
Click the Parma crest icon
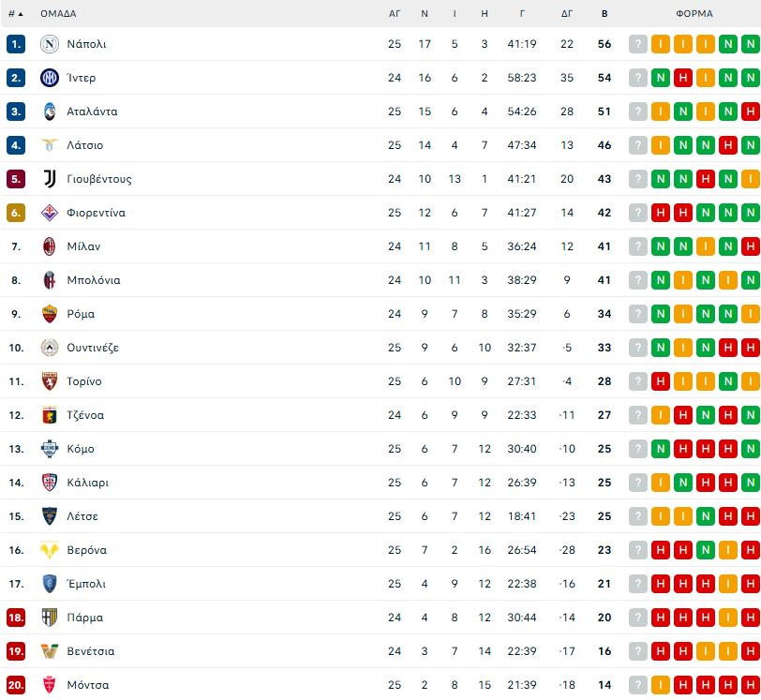pos(50,618)
